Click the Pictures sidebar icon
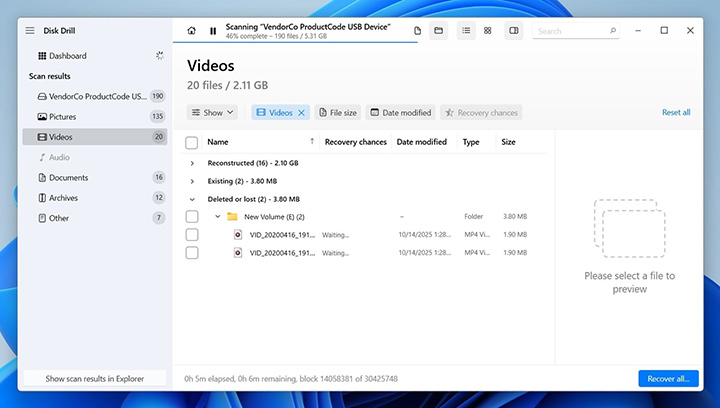Viewport: 720px width, 408px height. click(42, 117)
